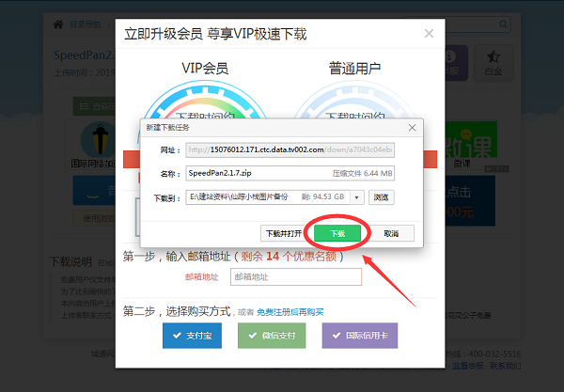Click the hotline 400-032-5516 text
Screen dimensions: 564x392
(x=495, y=353)
